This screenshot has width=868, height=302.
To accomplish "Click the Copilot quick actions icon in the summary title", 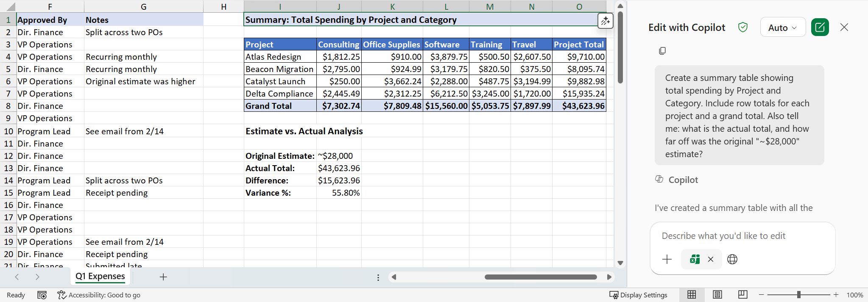I will coord(605,20).
